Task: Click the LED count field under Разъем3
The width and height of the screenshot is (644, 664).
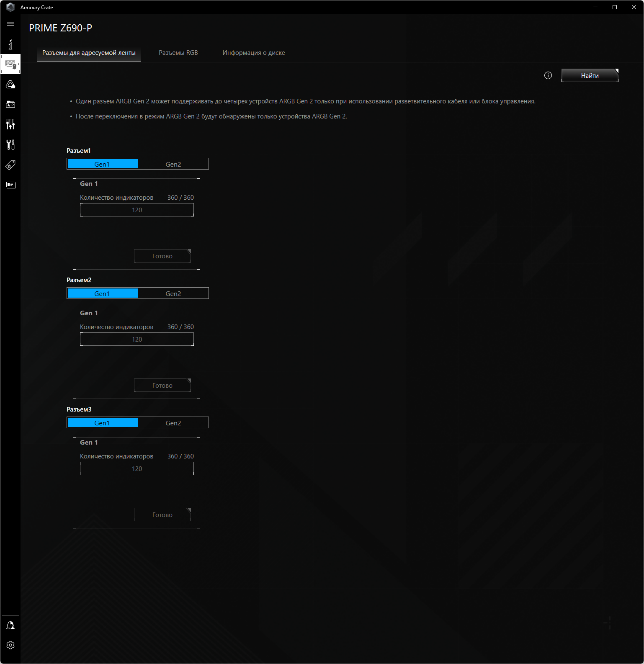Action: [137, 469]
